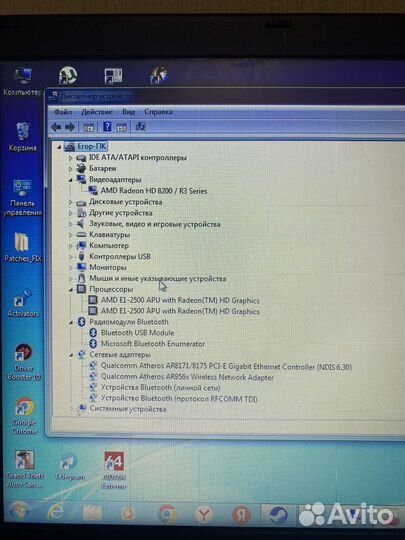Expand IDE ATA/ATAPI контроллеры node
The width and height of the screenshot is (405, 540).
71,158
